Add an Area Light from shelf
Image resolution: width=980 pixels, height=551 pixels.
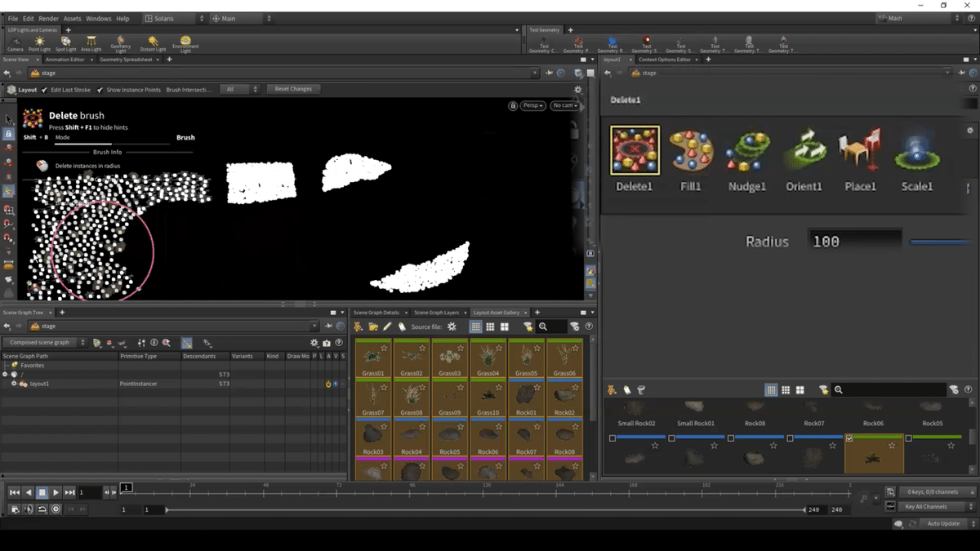pyautogui.click(x=91, y=44)
